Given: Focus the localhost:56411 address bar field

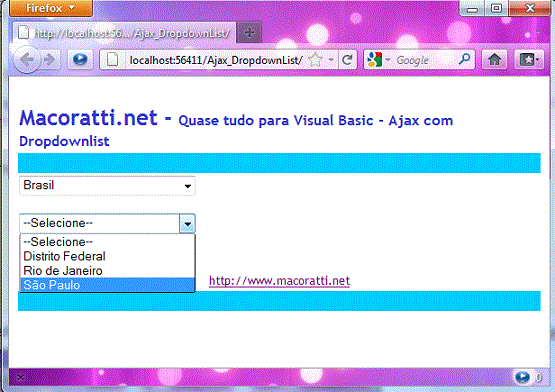Looking at the screenshot, I should point(215,60).
